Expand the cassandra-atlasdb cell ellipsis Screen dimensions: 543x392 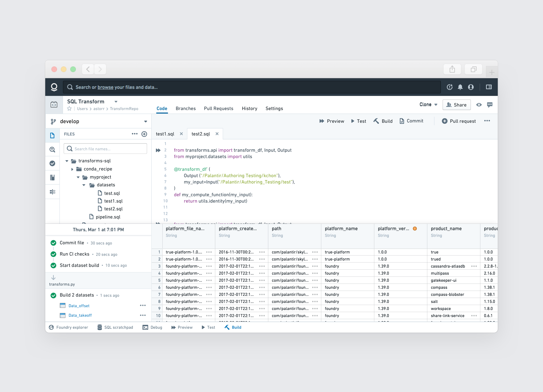click(x=474, y=266)
